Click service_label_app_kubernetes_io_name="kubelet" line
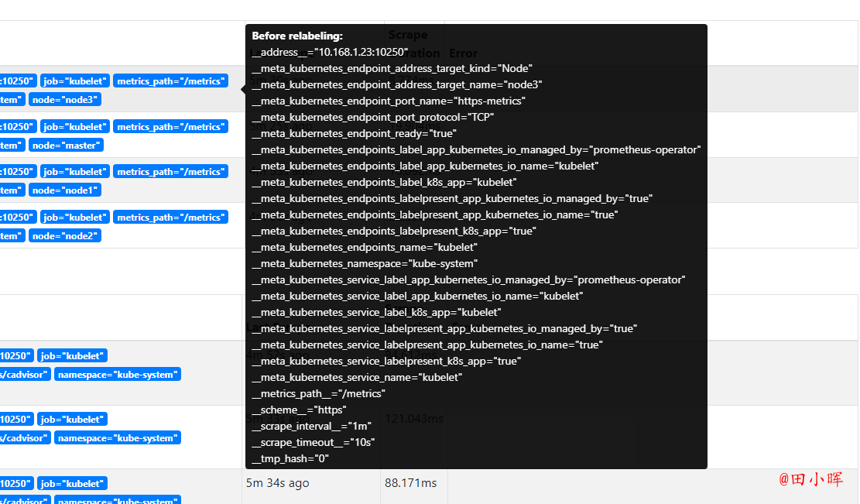Image resolution: width=860 pixels, height=504 pixels. 417,297
